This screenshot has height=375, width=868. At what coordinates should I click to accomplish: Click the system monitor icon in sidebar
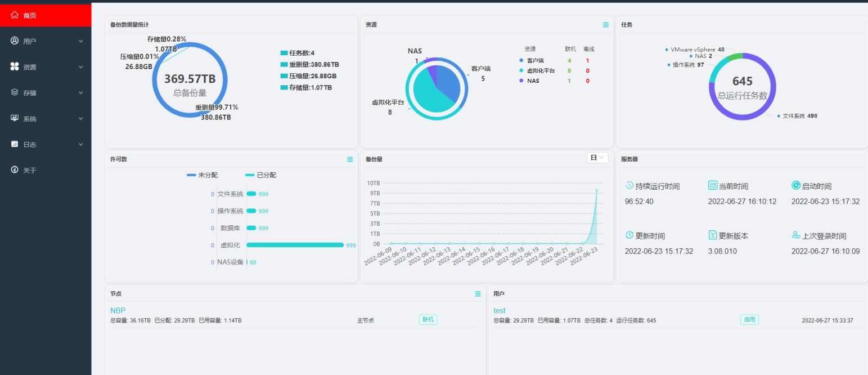15,118
